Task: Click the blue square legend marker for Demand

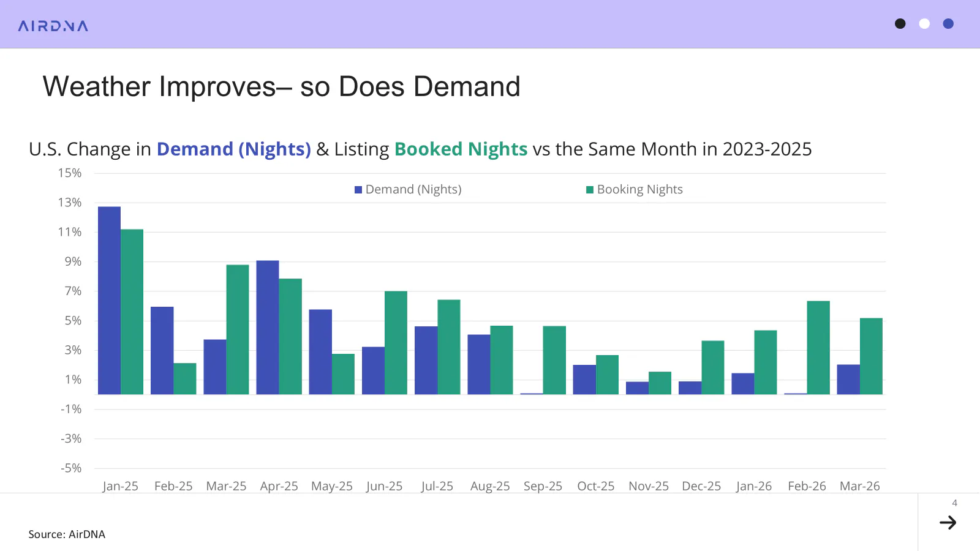Action: tap(358, 190)
